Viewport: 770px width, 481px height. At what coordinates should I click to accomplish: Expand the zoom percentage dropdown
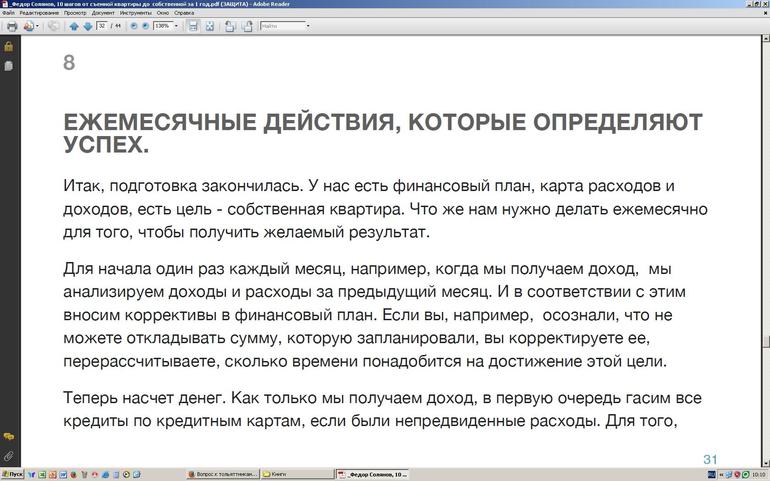coord(177,26)
